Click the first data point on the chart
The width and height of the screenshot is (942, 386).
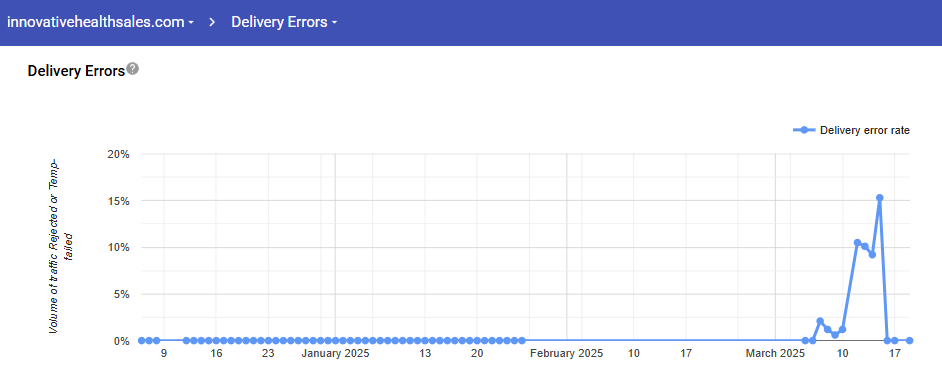point(142,340)
